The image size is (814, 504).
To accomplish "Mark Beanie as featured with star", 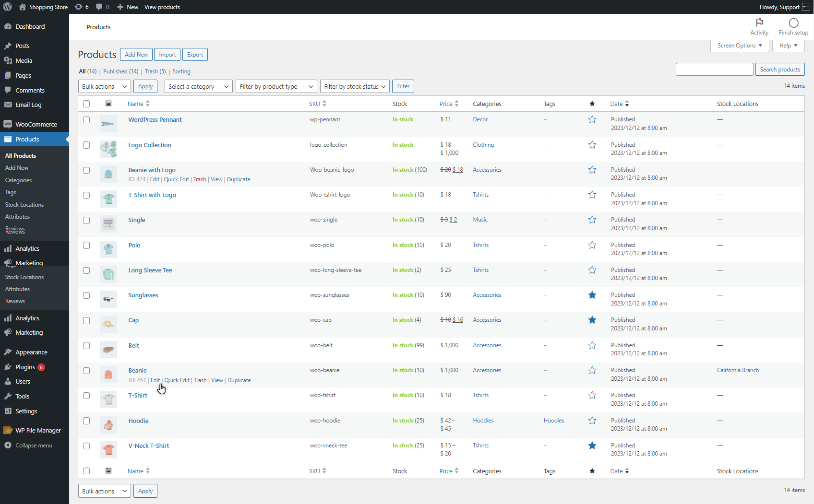I will tap(592, 370).
